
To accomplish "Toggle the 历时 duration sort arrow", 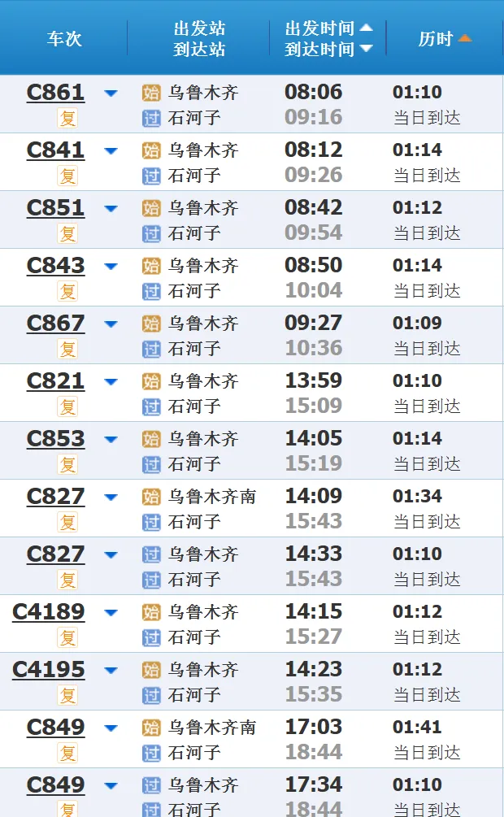I will [x=464, y=38].
